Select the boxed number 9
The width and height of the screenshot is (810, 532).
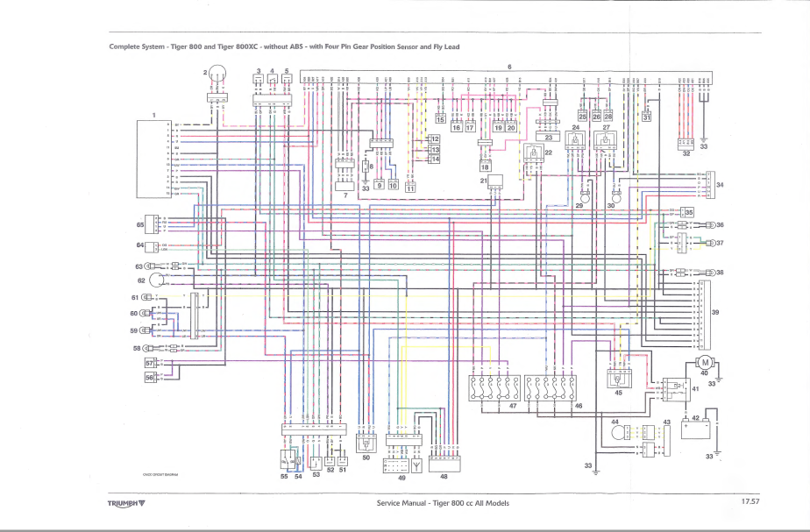tap(379, 185)
